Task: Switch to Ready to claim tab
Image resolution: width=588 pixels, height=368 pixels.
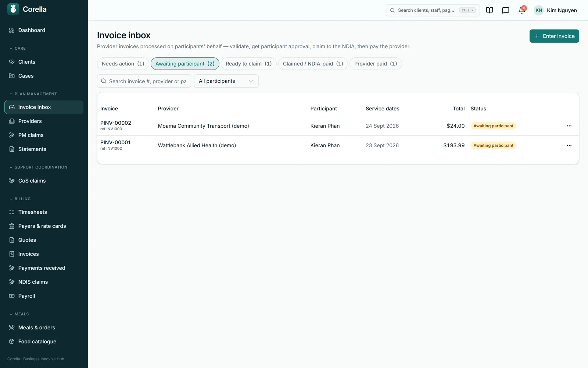Action: 249,64
